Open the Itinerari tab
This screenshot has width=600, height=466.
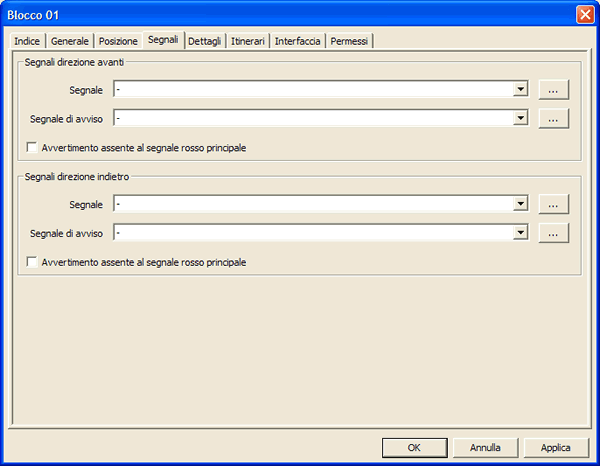(248, 41)
